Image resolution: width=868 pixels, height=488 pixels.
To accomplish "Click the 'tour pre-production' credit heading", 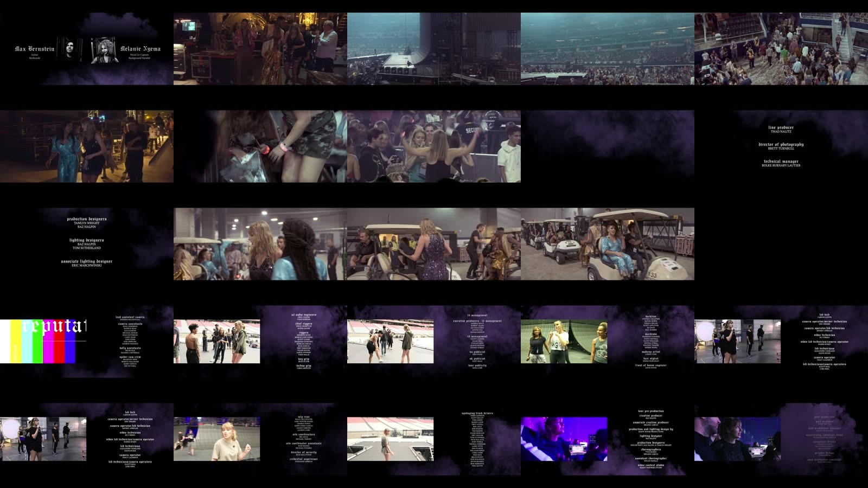I will (x=651, y=411).
